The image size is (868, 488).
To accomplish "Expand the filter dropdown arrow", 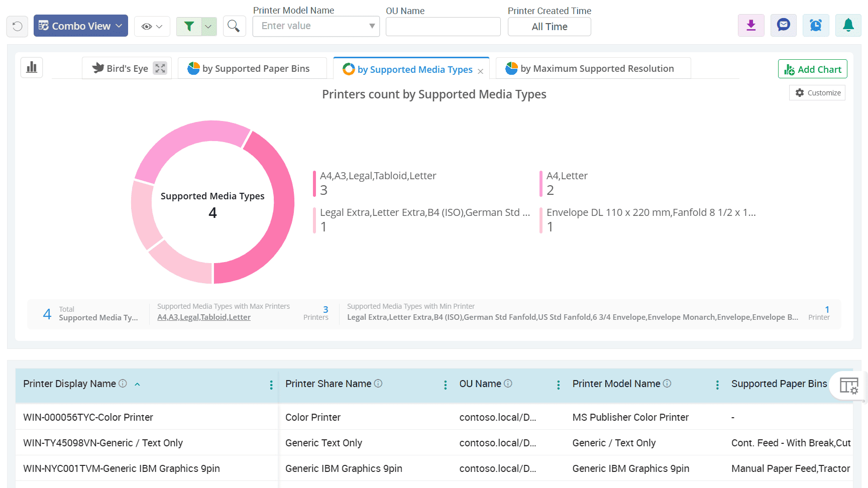I will coord(208,27).
